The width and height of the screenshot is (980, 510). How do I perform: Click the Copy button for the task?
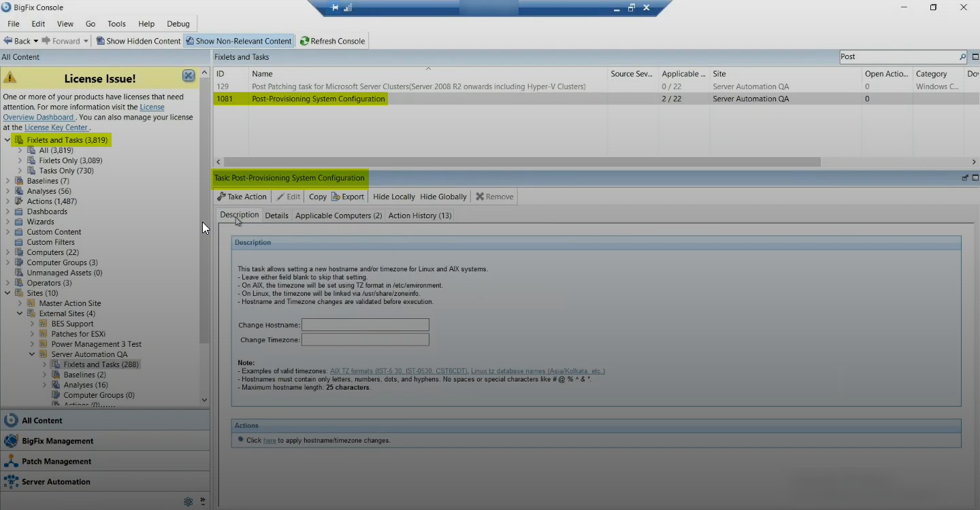coord(318,197)
